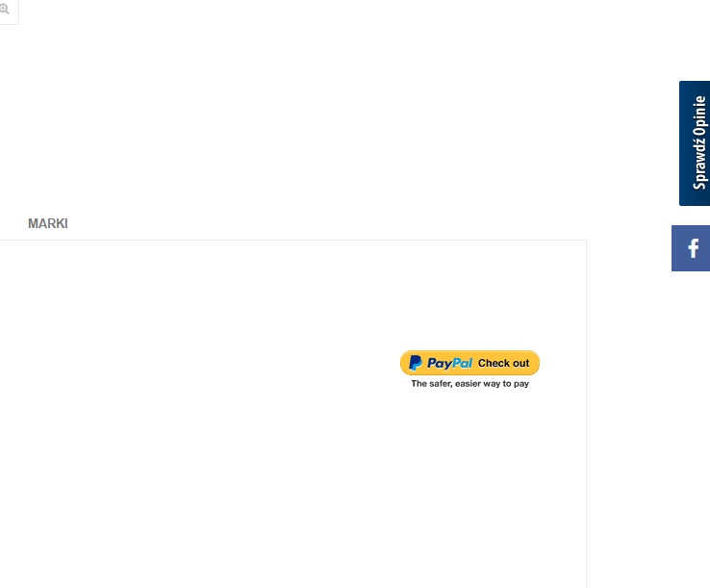Click the white 'f' Facebook logo
The width and height of the screenshot is (710, 588).
(x=693, y=248)
